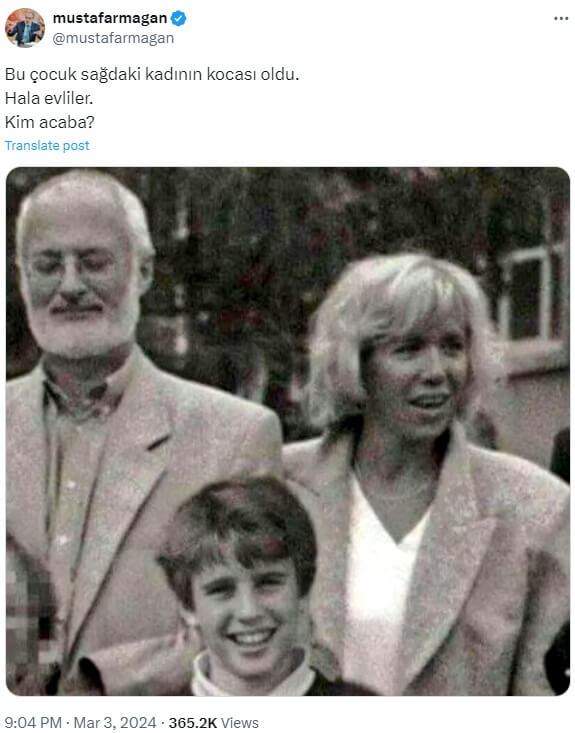
Task: Click the question 'Kim acaba?'
Action: 50,122
